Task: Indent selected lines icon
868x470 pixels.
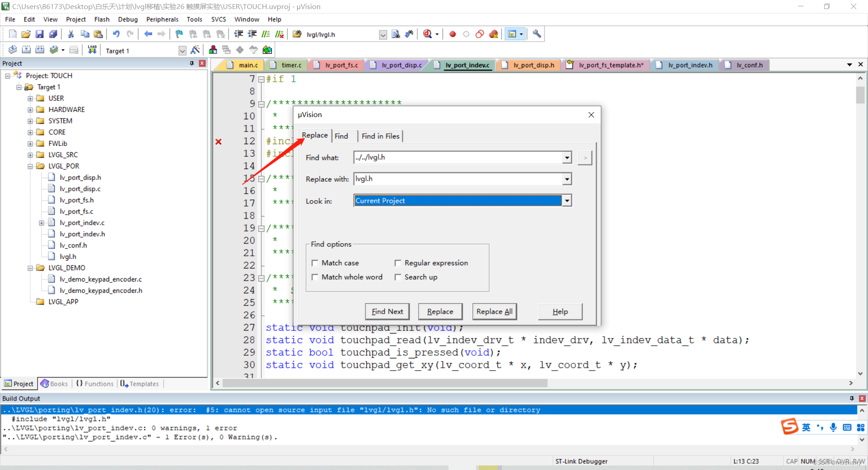Action: coord(239,34)
